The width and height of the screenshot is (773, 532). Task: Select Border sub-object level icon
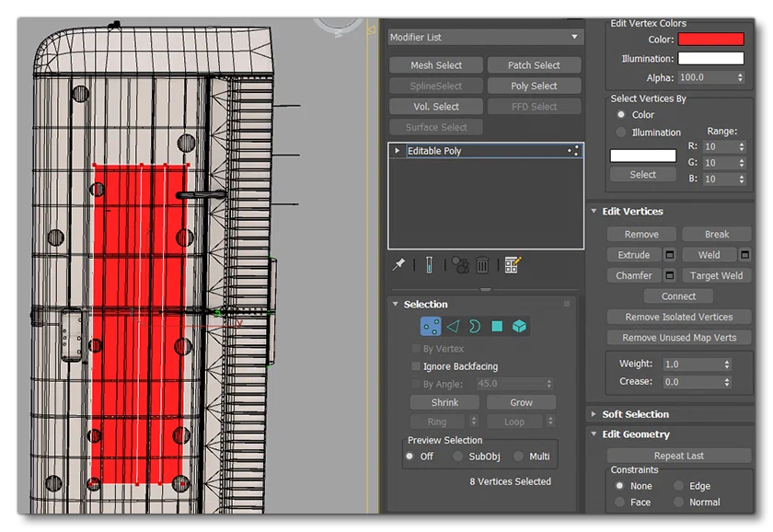474,327
